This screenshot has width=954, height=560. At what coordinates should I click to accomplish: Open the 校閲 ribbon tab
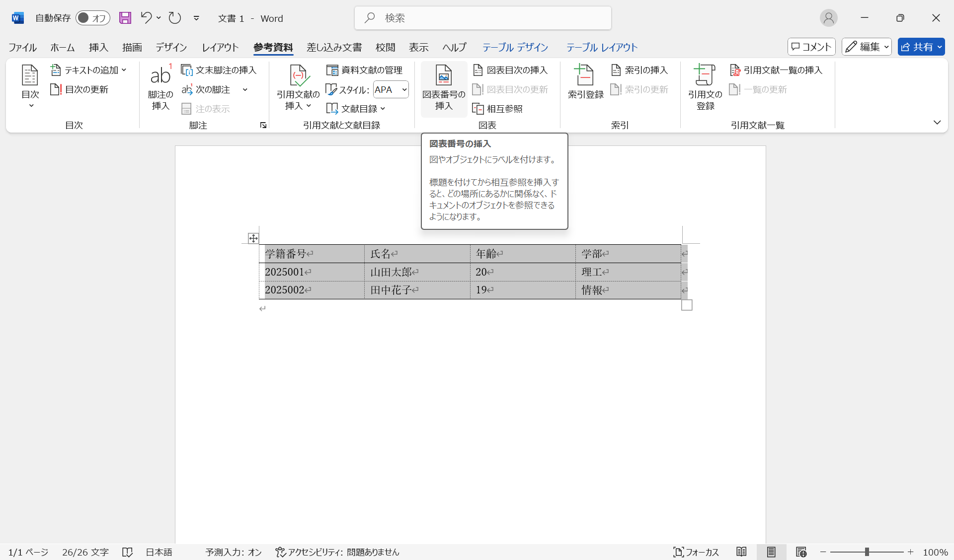[x=386, y=47]
